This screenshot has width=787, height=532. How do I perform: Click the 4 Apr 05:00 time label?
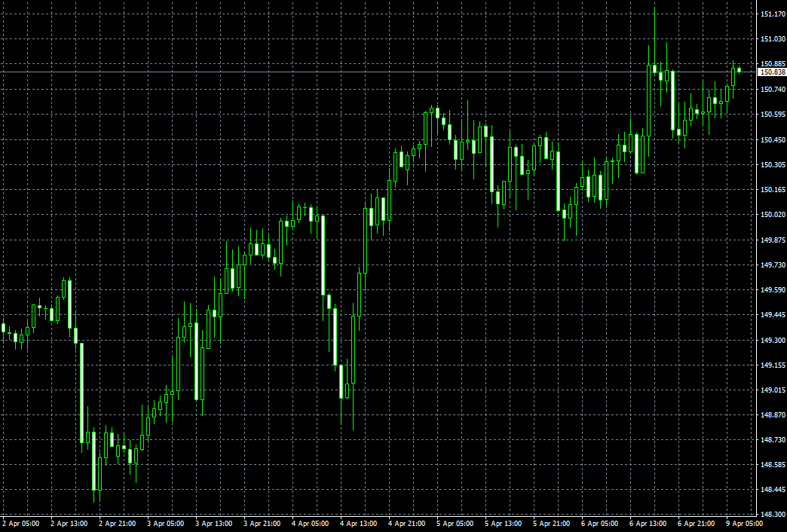(310, 524)
